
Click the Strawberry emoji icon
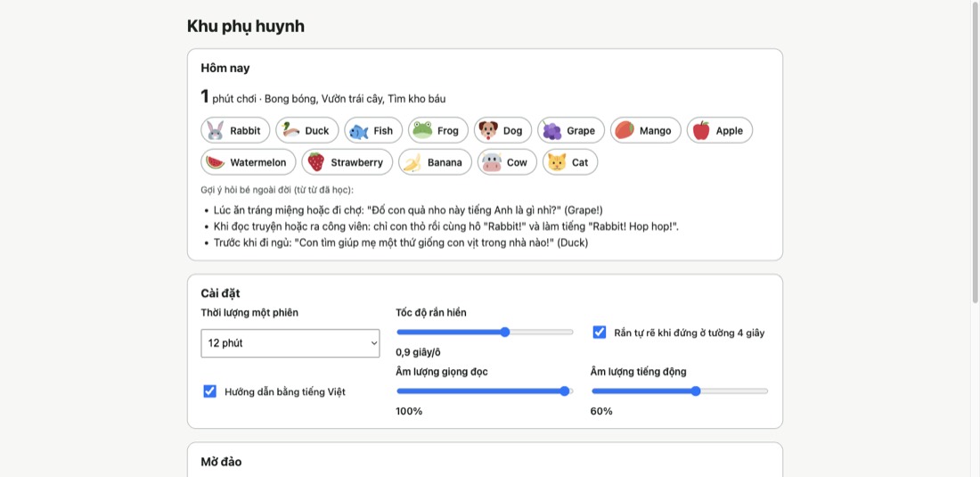point(316,162)
